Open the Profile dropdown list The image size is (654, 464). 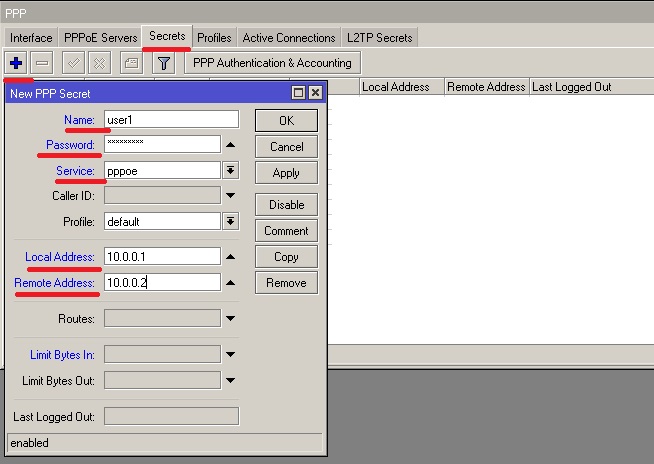coord(230,222)
